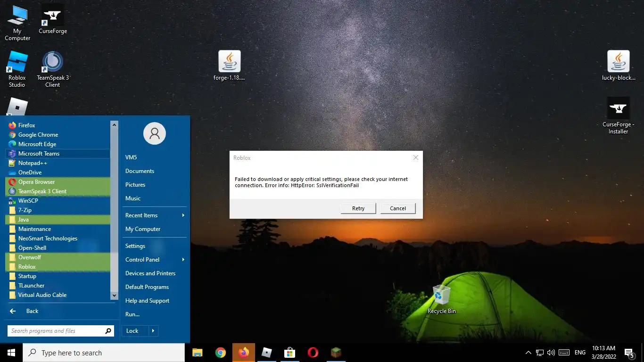Launch Opera Browser from the start menu
The image size is (644, 362).
click(x=58, y=182)
